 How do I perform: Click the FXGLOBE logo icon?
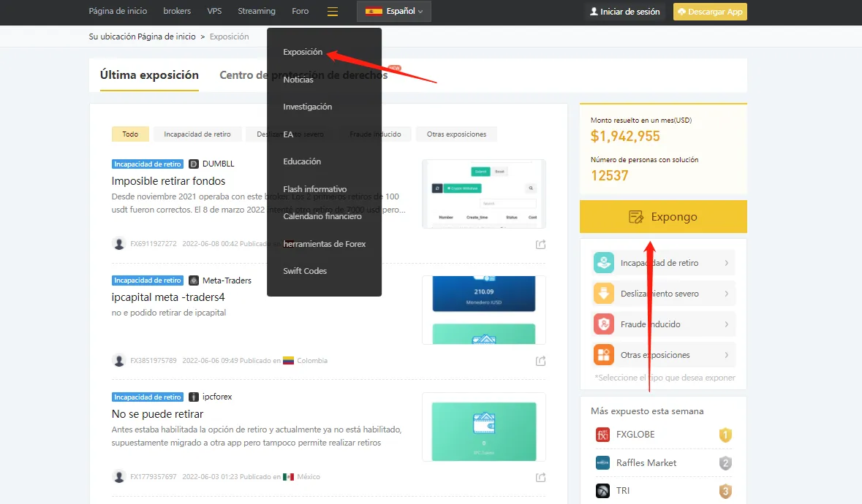click(x=603, y=435)
